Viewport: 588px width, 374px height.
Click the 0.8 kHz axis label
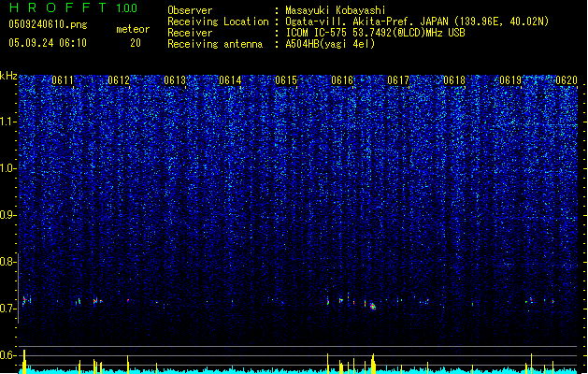tap(7, 262)
